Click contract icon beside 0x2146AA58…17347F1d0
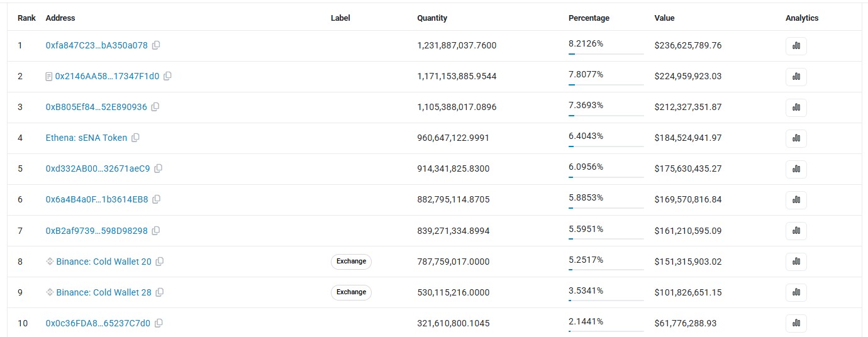 pos(49,77)
